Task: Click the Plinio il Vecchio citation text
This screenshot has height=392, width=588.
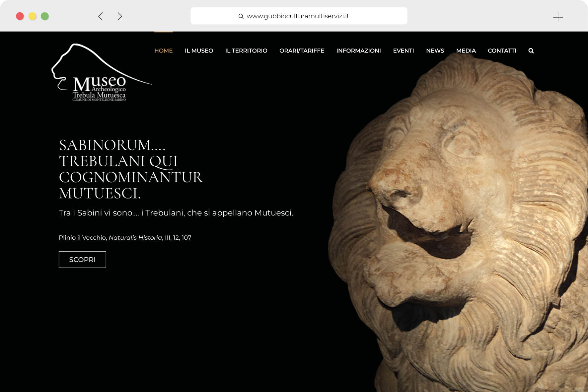Action: pyautogui.click(x=125, y=238)
